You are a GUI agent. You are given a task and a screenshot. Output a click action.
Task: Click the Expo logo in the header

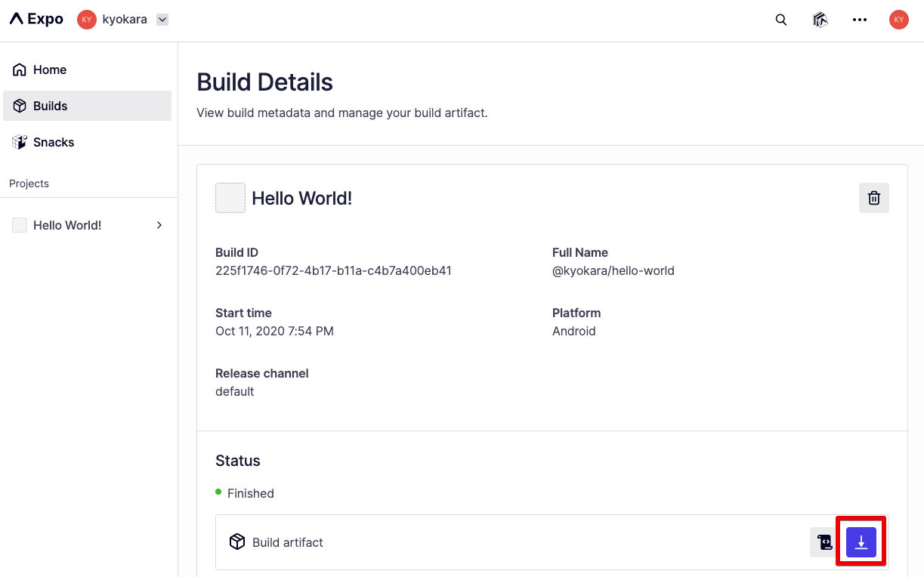35,19
